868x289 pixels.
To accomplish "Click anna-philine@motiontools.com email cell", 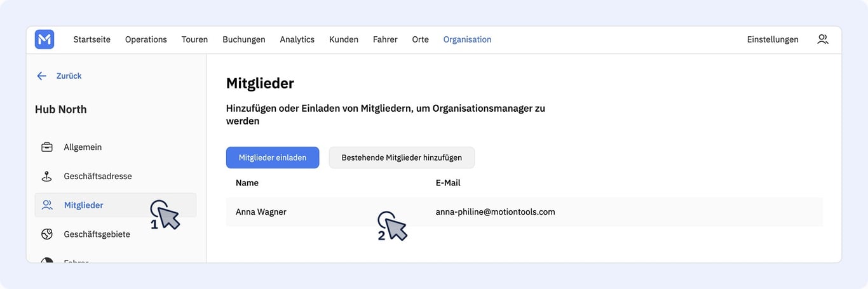I will coord(496,212).
